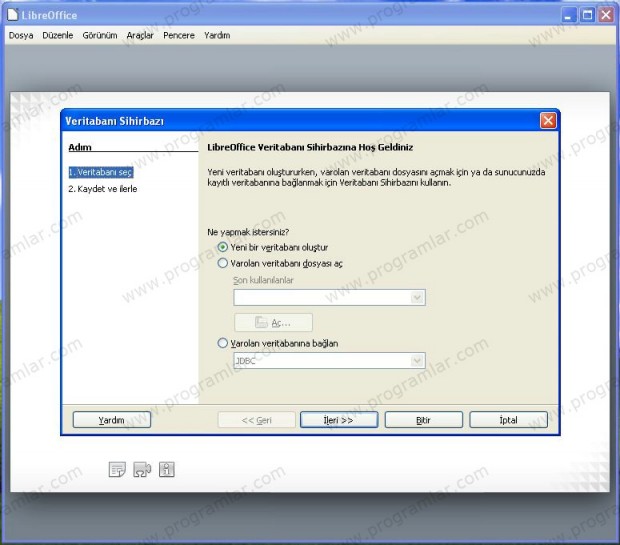This screenshot has width=620, height=545.
Task: Open the Düzenle menu
Action: point(58,35)
